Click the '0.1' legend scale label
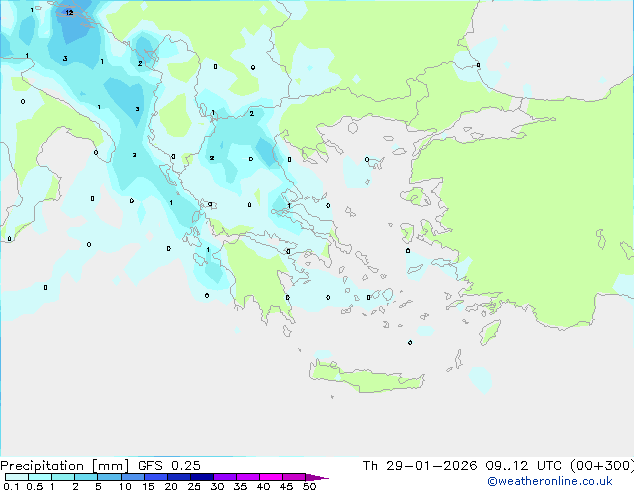Image resolution: width=634 pixels, height=490 pixels. click(x=11, y=486)
